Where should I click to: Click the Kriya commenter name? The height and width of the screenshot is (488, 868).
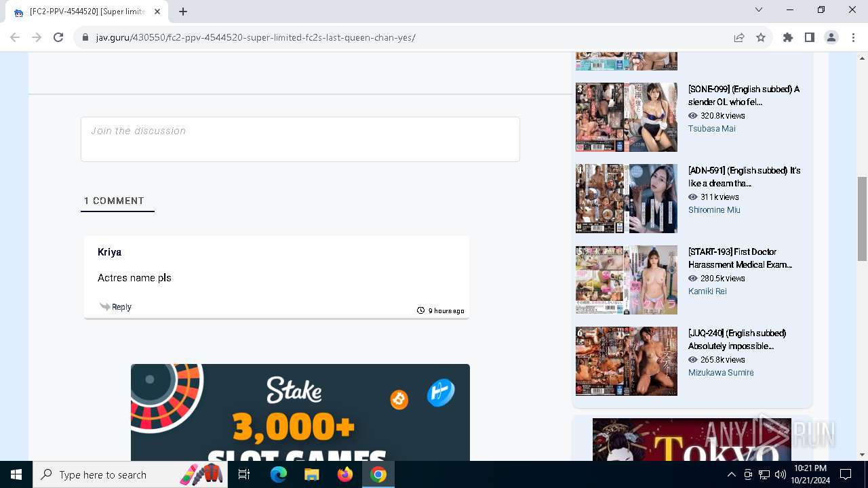tap(109, 251)
